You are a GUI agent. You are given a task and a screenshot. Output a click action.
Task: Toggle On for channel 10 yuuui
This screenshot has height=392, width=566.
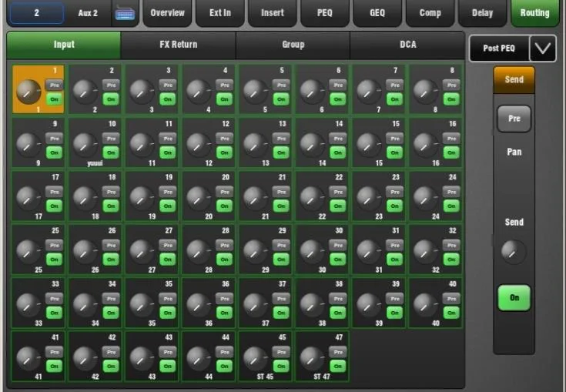(x=111, y=152)
